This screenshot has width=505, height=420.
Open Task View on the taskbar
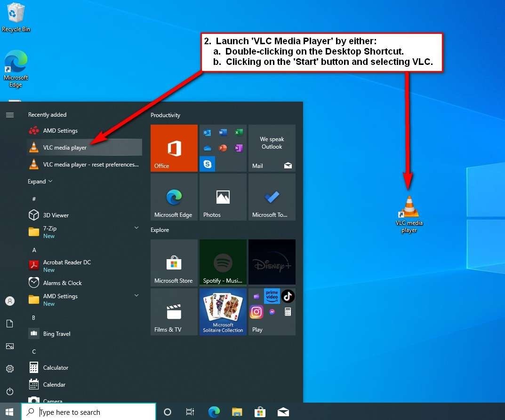coord(190,412)
